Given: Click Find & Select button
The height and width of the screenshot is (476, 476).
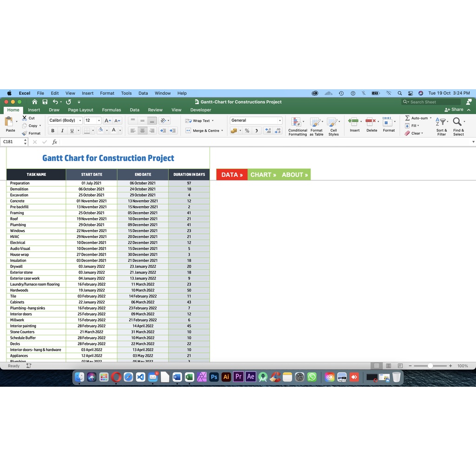Looking at the screenshot, I should [458, 126].
